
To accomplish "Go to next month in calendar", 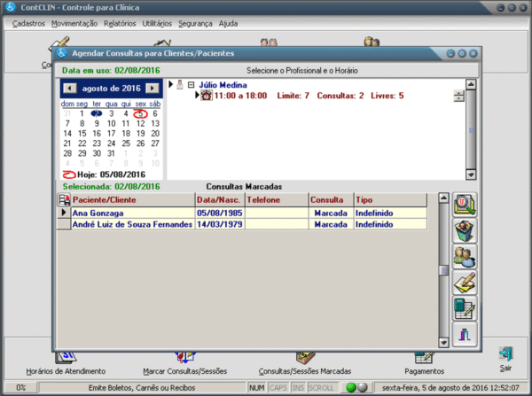I will click(x=153, y=89).
